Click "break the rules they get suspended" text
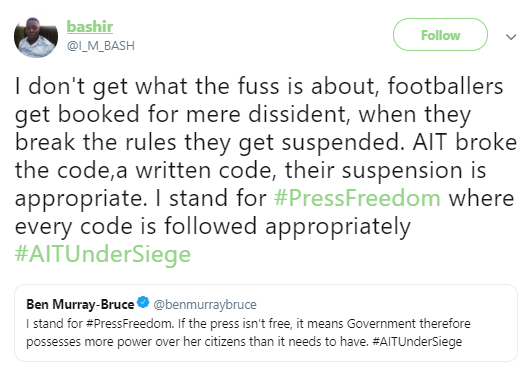 (x=209, y=143)
